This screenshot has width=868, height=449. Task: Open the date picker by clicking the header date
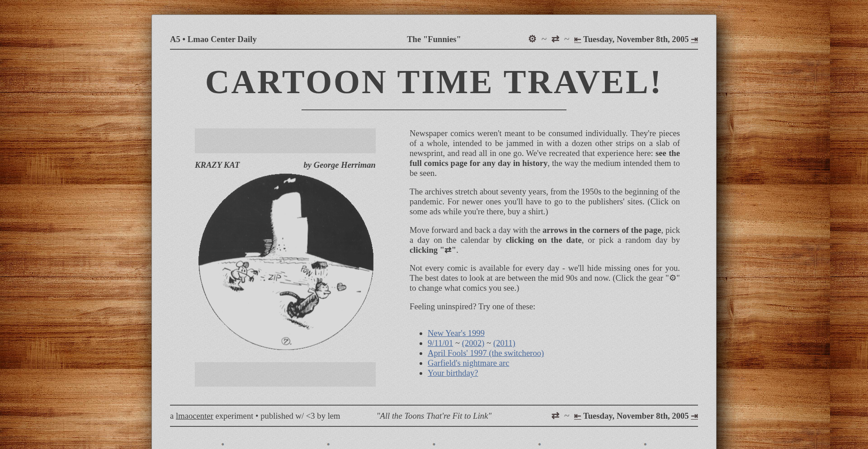click(635, 39)
